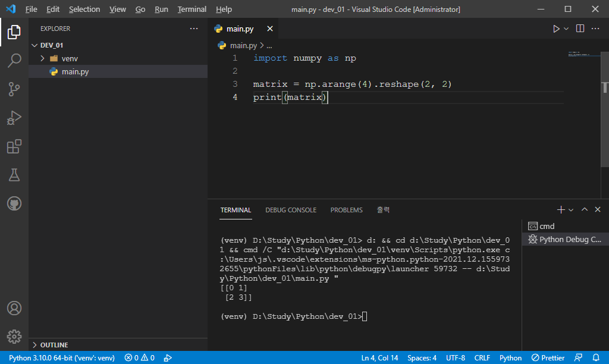This screenshot has height=364, width=609.
Task: Open the Manage settings gear
Action: coord(14,335)
